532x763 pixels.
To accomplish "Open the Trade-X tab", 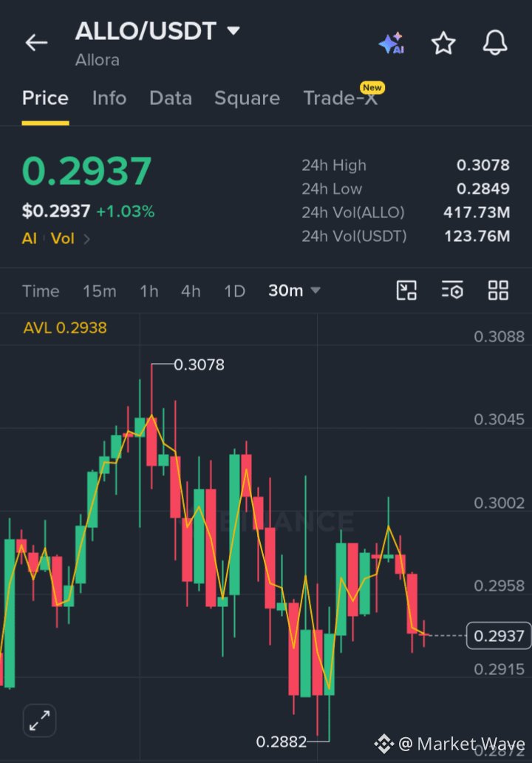I will coord(341,98).
